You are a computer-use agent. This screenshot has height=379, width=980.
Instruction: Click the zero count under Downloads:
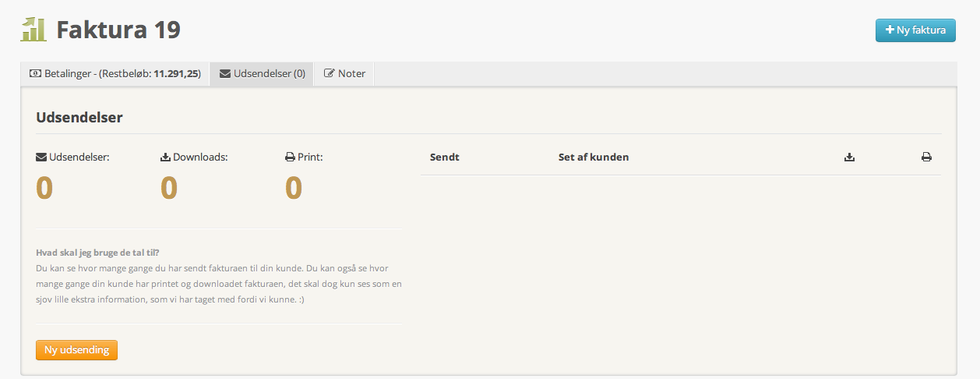pyautogui.click(x=169, y=188)
